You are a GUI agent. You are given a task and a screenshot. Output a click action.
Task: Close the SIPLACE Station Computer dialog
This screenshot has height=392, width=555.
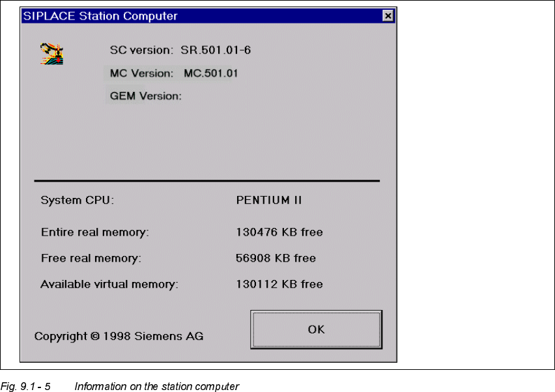[x=388, y=16]
